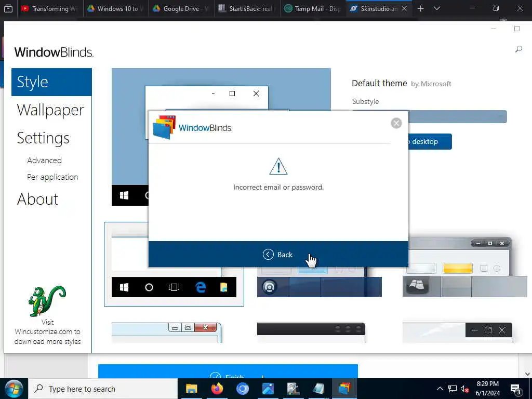Click the Back button in the dialog
The height and width of the screenshot is (399, 532).
point(278,255)
